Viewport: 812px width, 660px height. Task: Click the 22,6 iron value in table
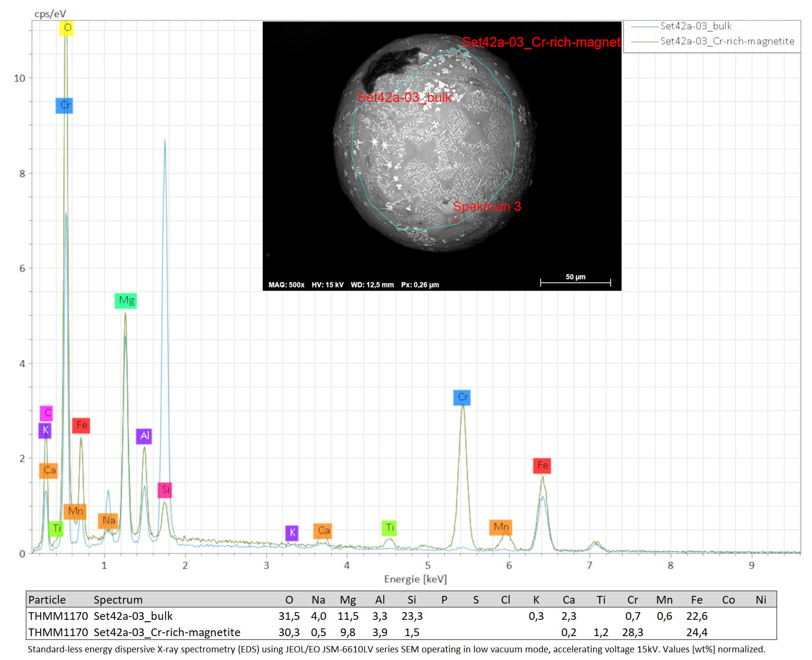pyautogui.click(x=697, y=616)
